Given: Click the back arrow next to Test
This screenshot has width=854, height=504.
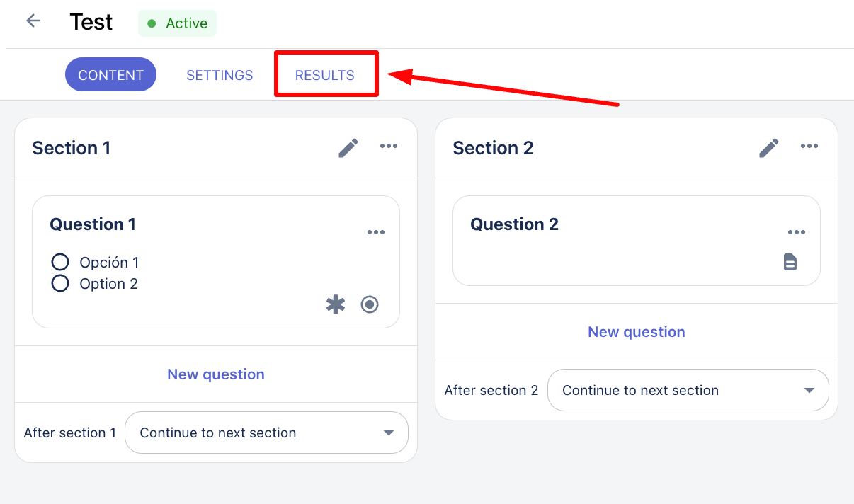Looking at the screenshot, I should pos(33,21).
